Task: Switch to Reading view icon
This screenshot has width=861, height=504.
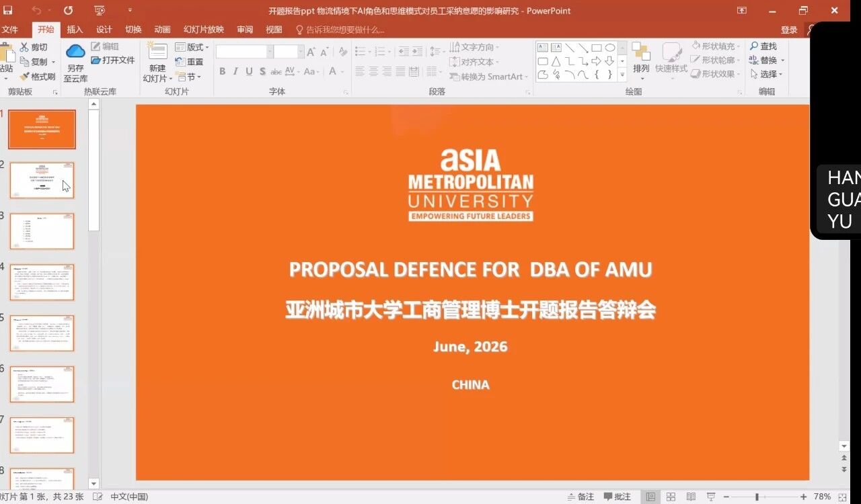Action: click(x=691, y=497)
